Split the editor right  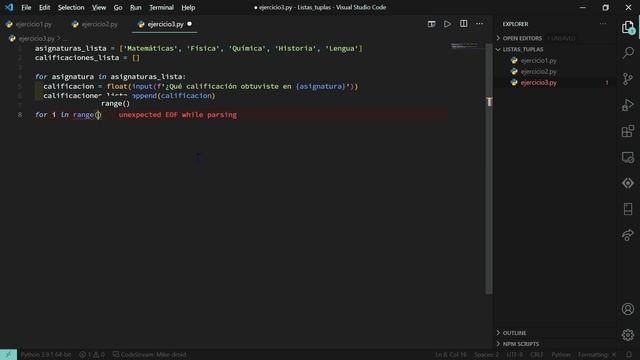click(463, 24)
